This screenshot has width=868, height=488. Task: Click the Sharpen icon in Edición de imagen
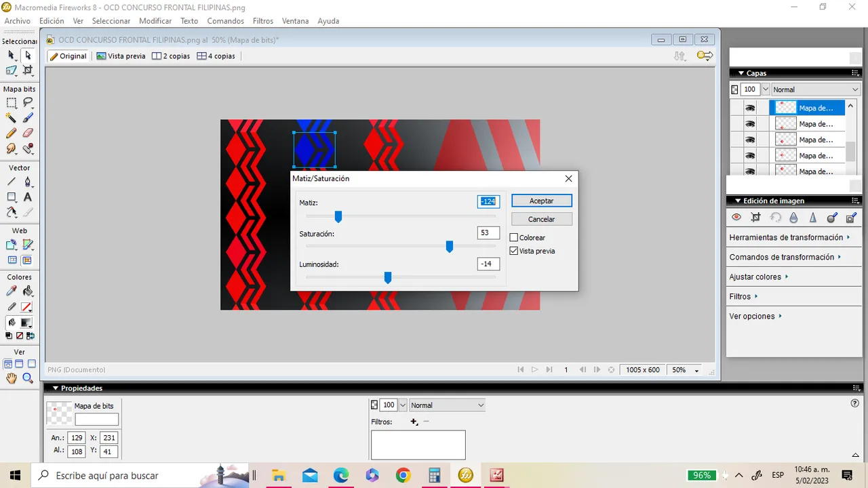point(812,218)
